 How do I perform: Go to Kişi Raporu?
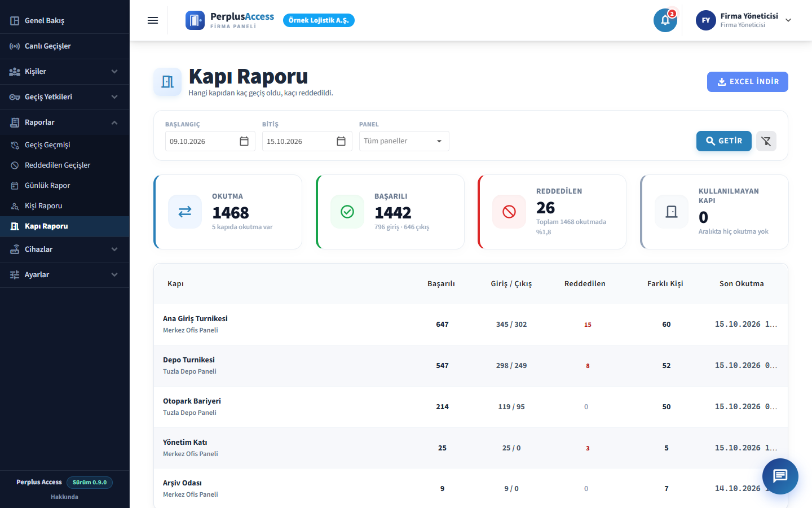pyautogui.click(x=65, y=206)
